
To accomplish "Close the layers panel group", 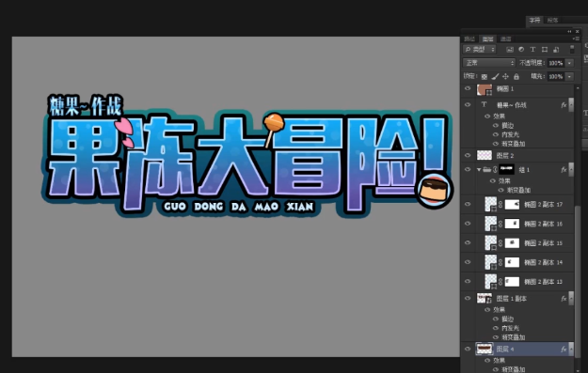I will 577,31.
